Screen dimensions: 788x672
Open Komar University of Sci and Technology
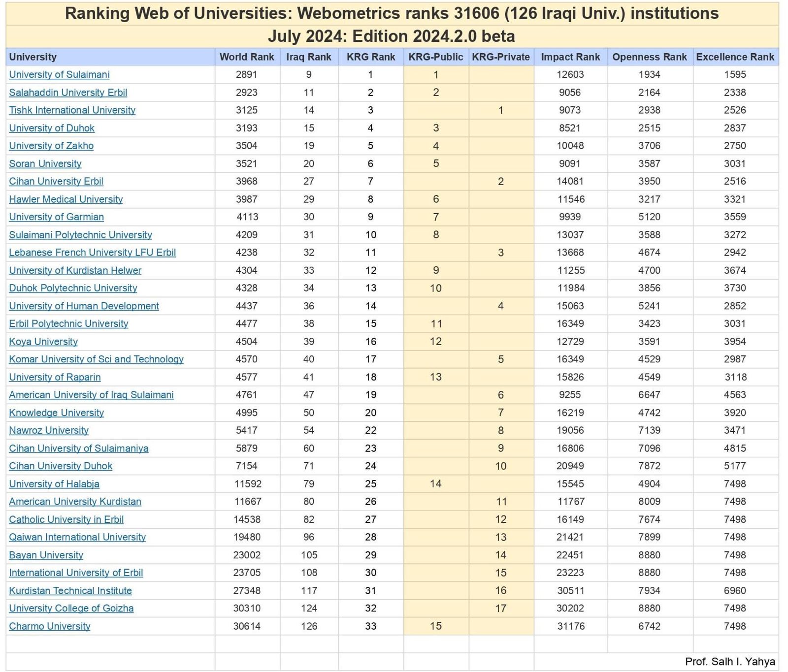point(96,359)
